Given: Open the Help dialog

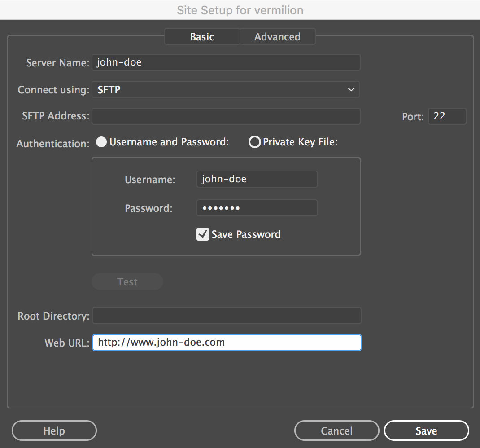Looking at the screenshot, I should pos(54,430).
